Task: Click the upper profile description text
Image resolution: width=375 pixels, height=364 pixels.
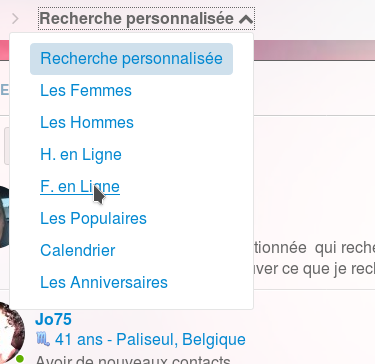Action: click(314, 258)
